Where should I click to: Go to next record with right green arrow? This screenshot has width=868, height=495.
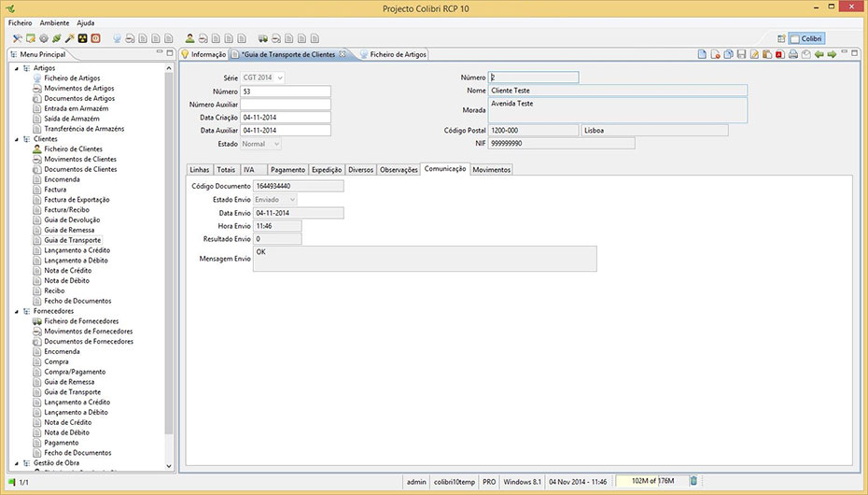832,55
